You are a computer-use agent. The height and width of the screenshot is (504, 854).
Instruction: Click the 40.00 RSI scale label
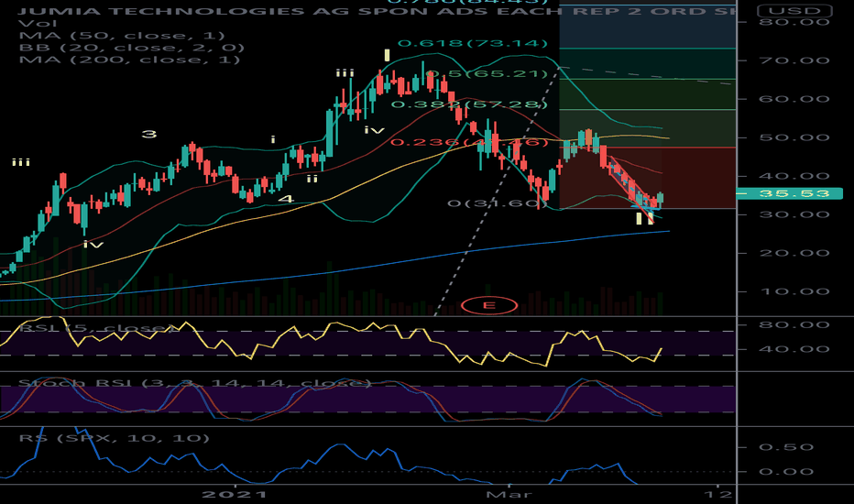tap(794, 349)
